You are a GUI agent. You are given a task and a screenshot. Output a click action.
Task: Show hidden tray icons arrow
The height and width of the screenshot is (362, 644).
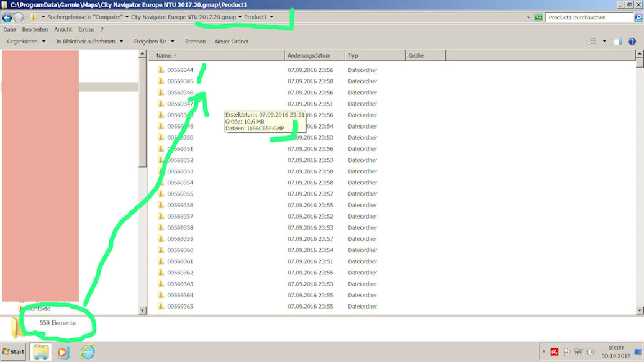coord(544,351)
